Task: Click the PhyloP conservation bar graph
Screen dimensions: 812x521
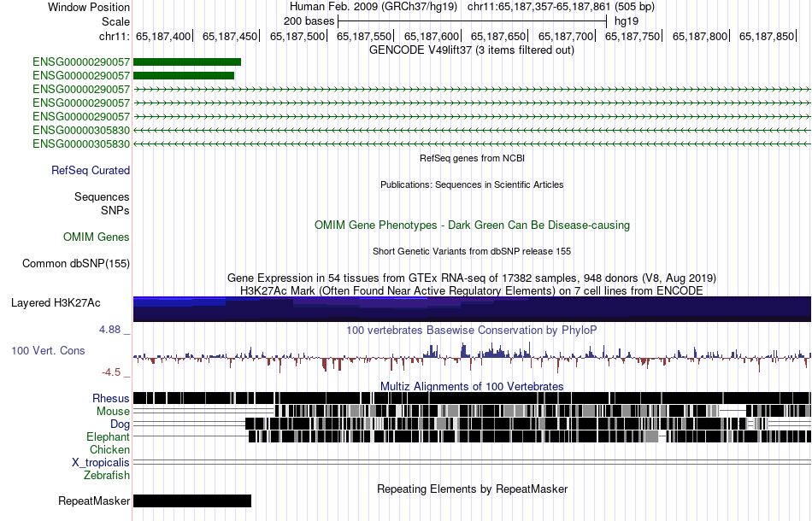Action: coord(472,357)
